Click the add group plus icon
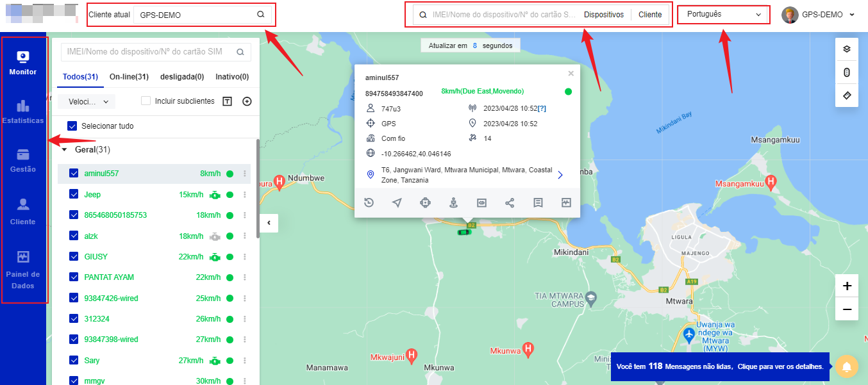This screenshot has width=868, height=385. click(x=247, y=101)
